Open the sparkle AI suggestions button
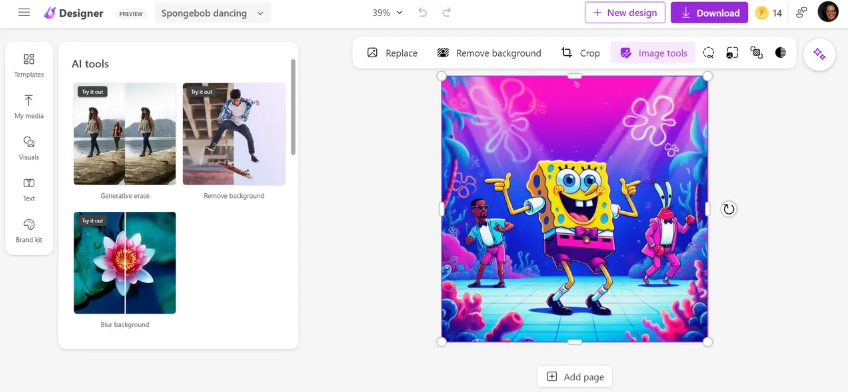The image size is (848, 392). coord(819,55)
